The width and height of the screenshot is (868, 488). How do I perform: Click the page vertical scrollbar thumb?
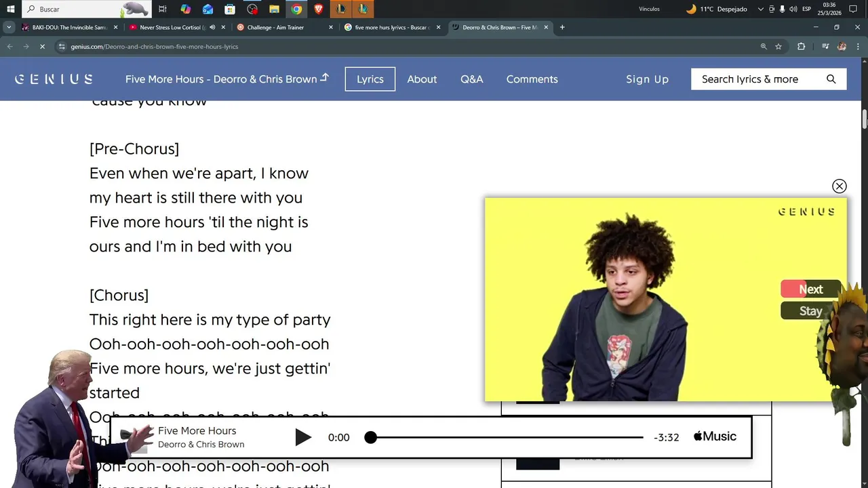click(865, 119)
